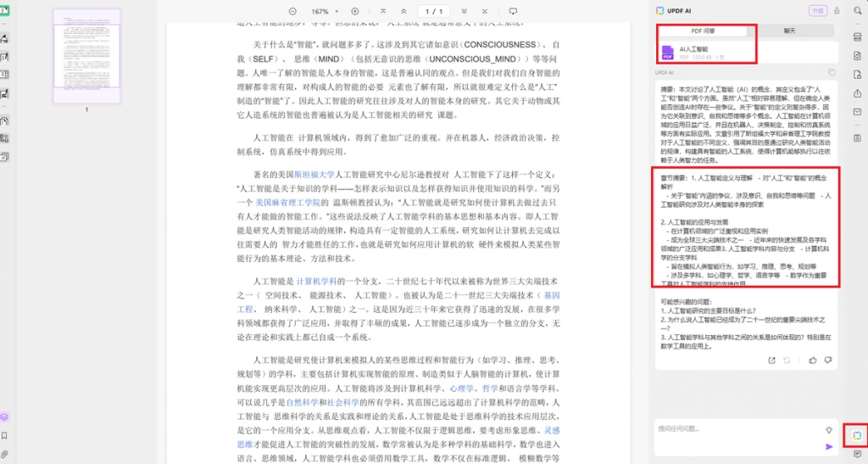Image resolution: width=868 pixels, height=464 pixels.
Task: Click the 升级 upgrade button
Action: pos(818,10)
